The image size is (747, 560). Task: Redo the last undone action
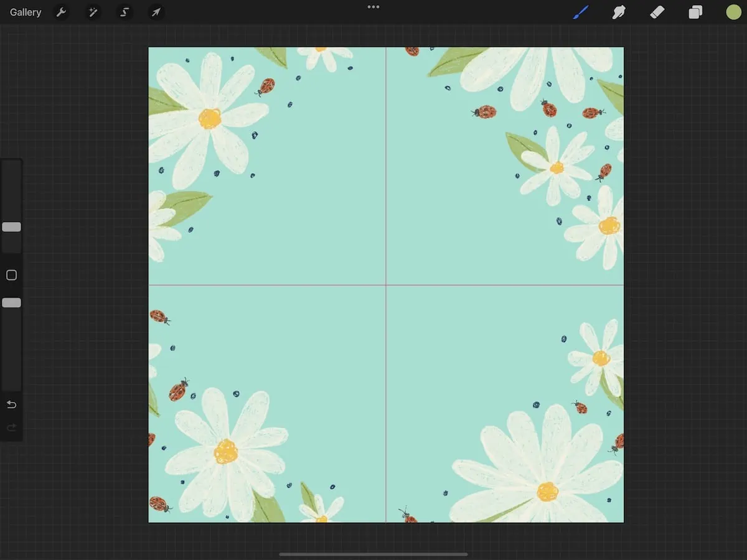(11, 427)
